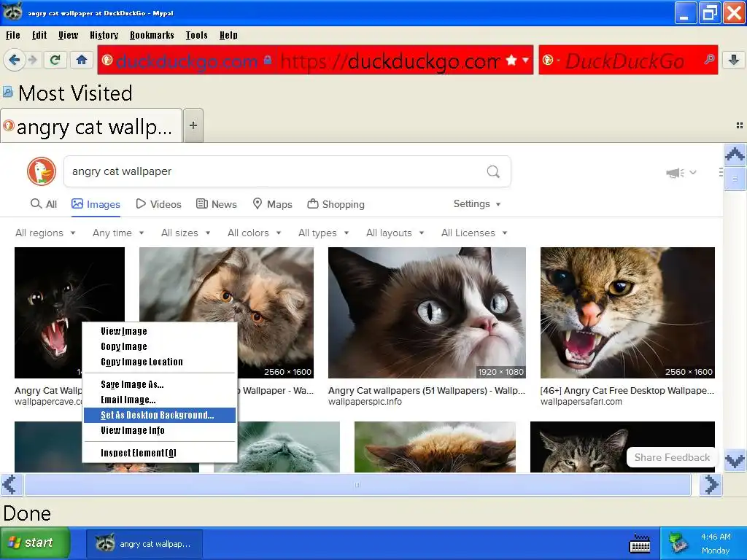
Task: Choose Set As Desktop Background in context menu
Action: [x=160, y=415]
